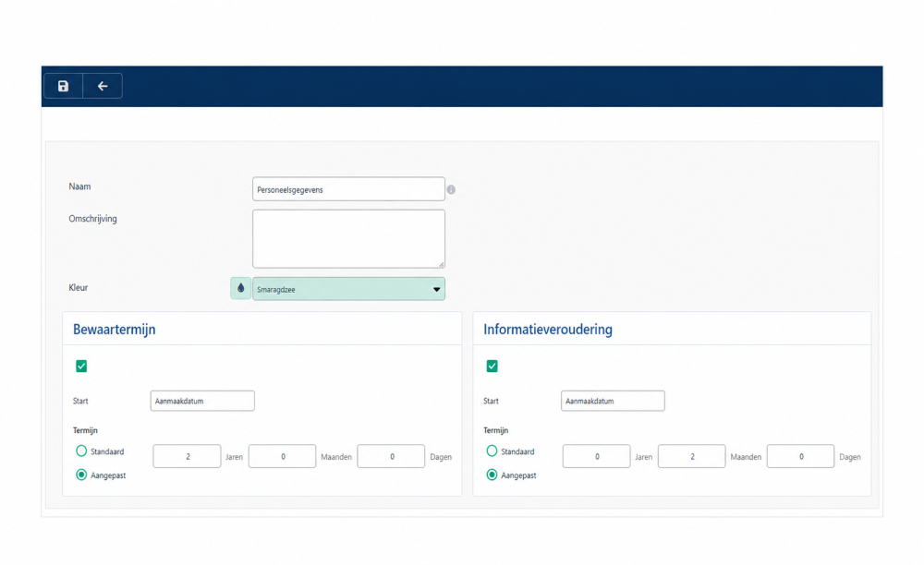The height and width of the screenshot is (565, 924).
Task: Click the Bewaartermijn Jaren field
Action: (187, 456)
